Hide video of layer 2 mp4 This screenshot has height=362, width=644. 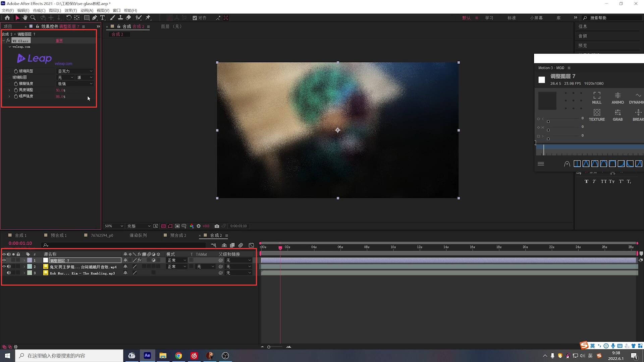tap(4, 267)
